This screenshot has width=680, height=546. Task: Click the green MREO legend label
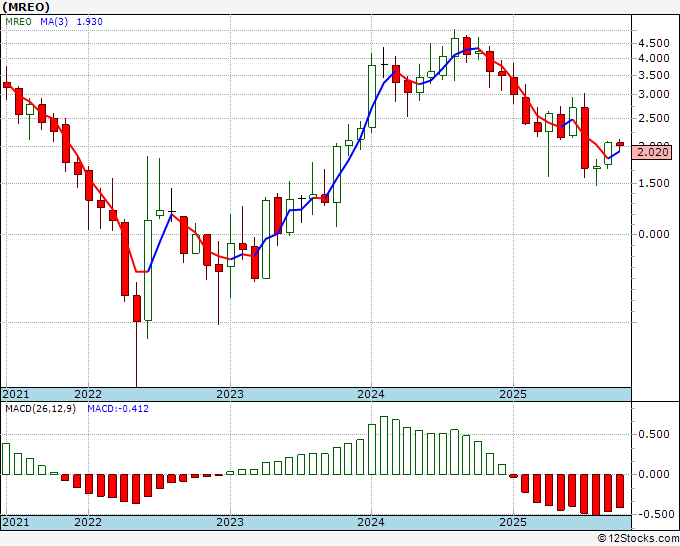pyautogui.click(x=19, y=21)
